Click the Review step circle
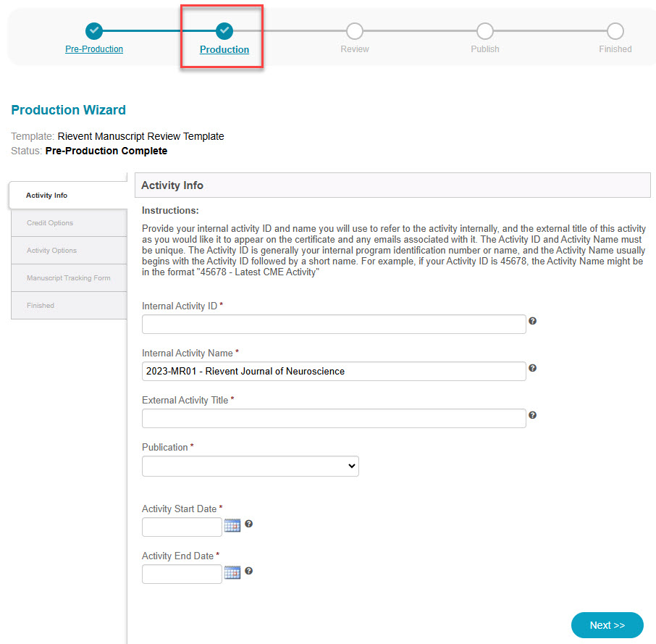The height and width of the screenshot is (644, 656). pos(354,30)
